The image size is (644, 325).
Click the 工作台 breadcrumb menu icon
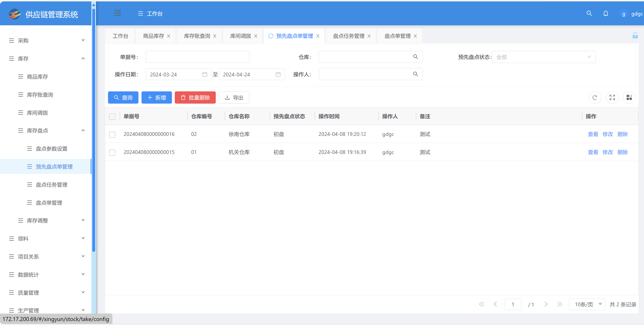click(x=140, y=14)
